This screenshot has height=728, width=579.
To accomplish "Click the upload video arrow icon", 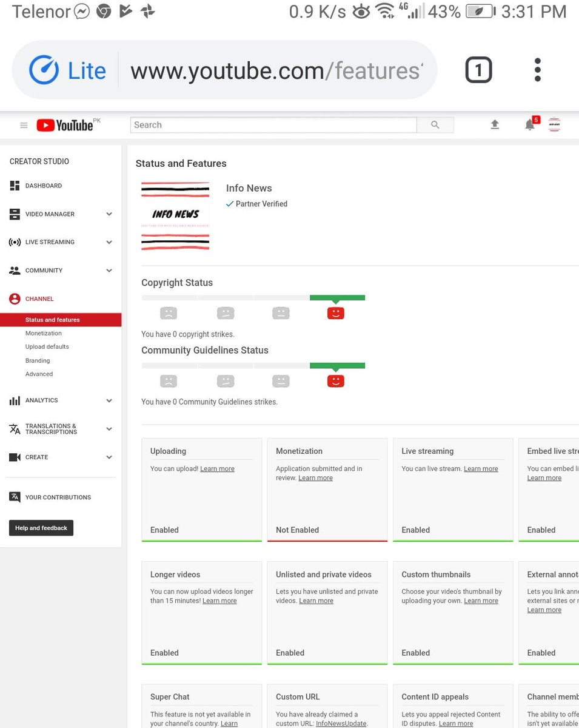I will [x=495, y=124].
